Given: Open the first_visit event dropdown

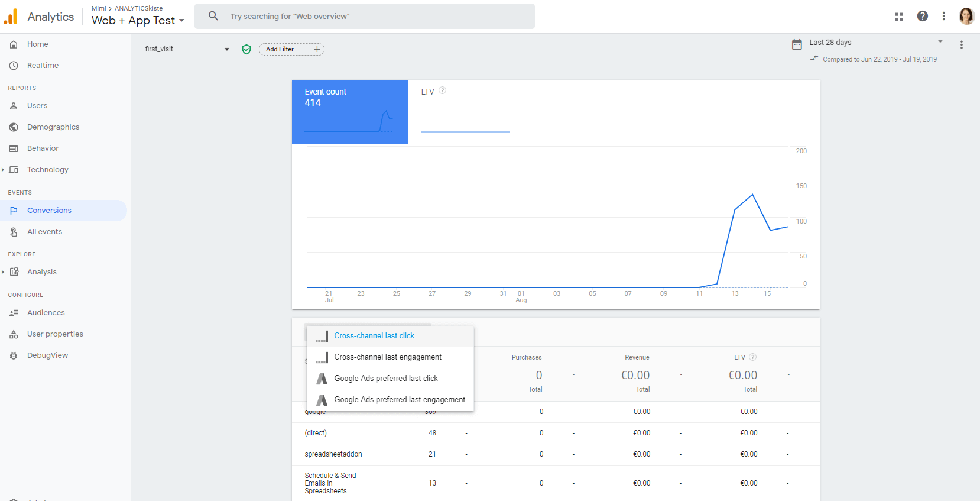Looking at the screenshot, I should coord(187,49).
